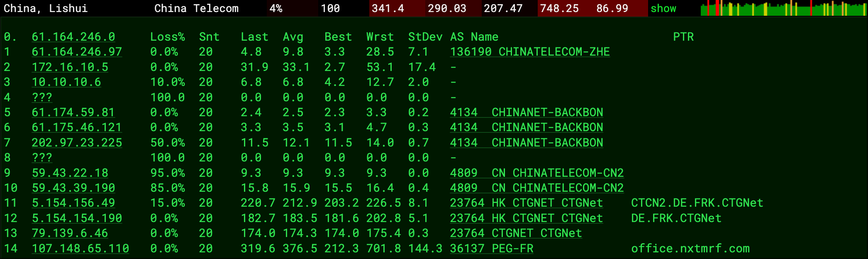Click the 15.0% loss value in hop 11

pos(168,203)
